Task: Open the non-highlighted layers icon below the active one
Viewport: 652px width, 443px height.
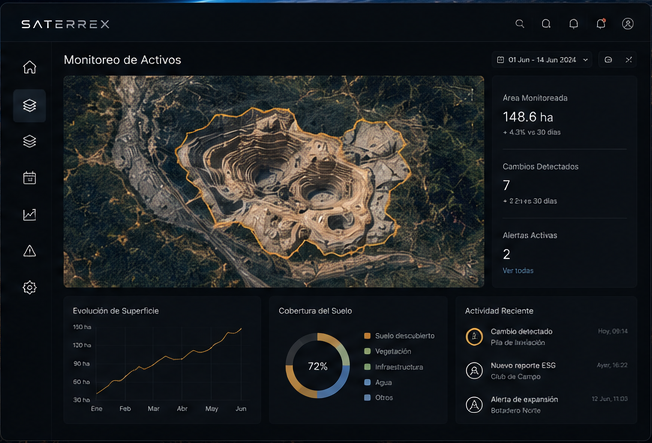Action: (x=30, y=141)
